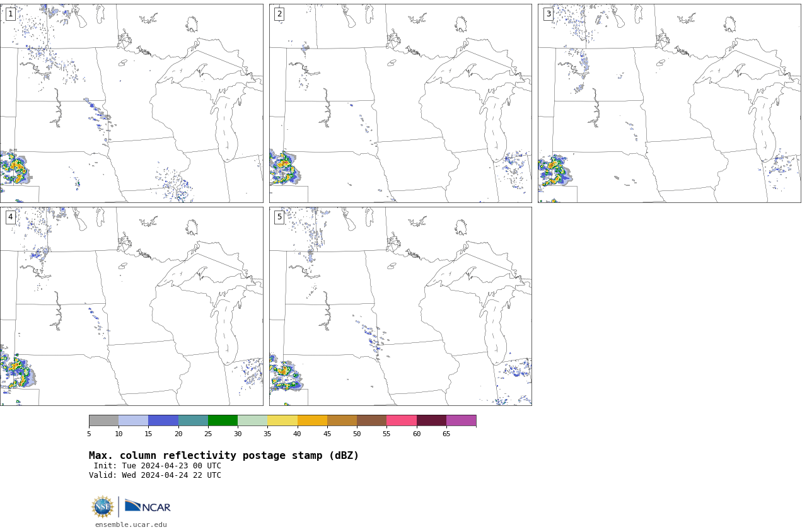This screenshot has width=807, height=532.
Task: Select the maroon 60-65 dBZ swatch
Action: click(x=431, y=420)
